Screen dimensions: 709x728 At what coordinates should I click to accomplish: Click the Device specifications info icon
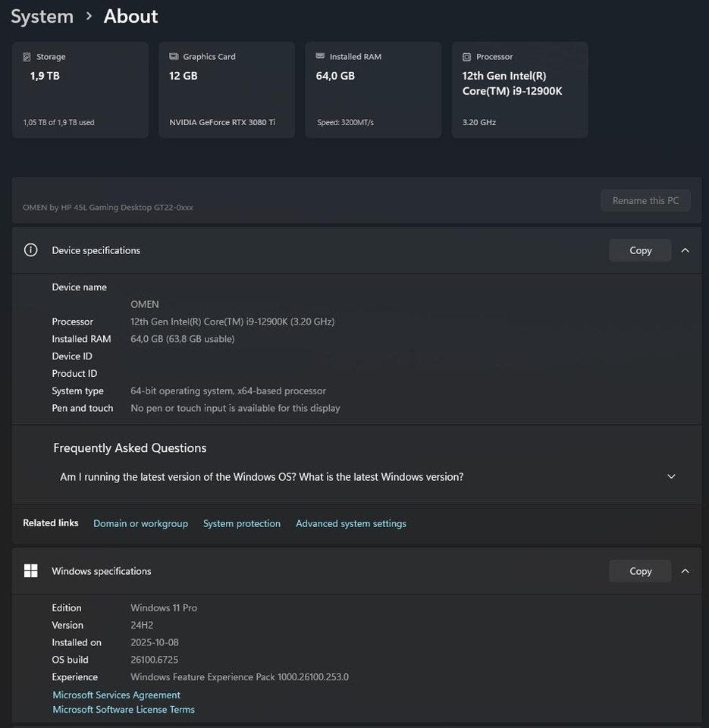coord(30,250)
